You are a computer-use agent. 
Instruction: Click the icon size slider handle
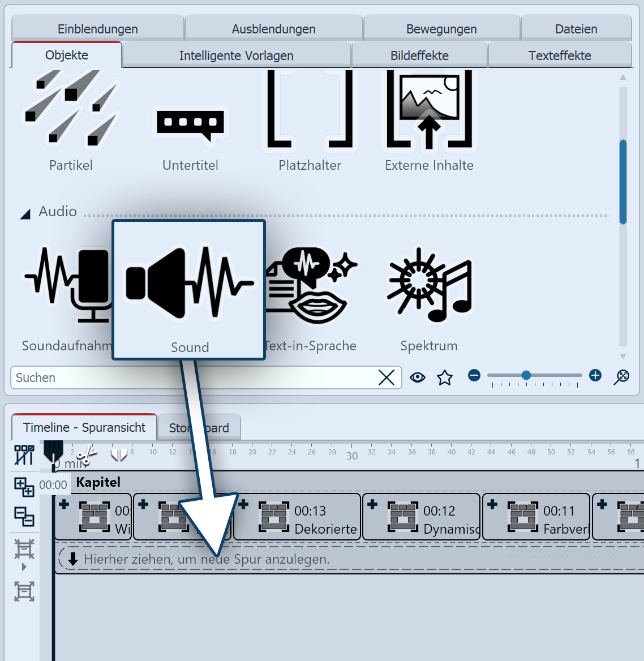coord(526,375)
